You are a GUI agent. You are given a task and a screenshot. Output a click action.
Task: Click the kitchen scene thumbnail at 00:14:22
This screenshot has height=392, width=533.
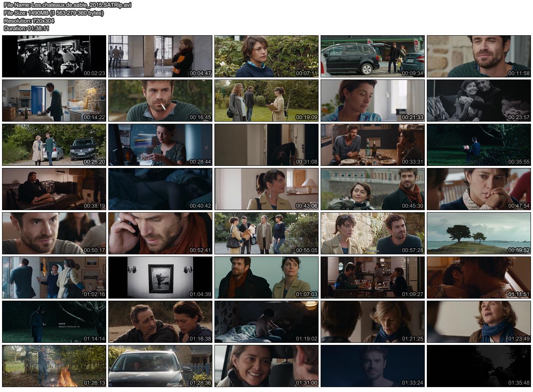tap(54, 100)
